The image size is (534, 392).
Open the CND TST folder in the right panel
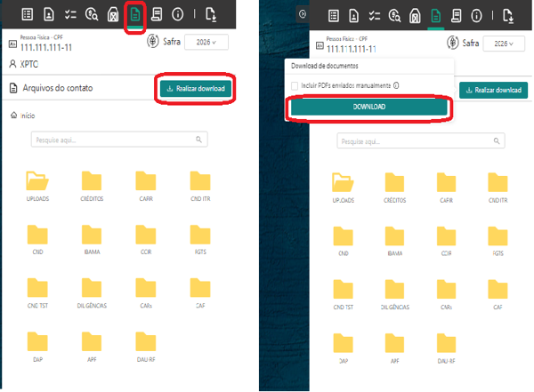(343, 295)
